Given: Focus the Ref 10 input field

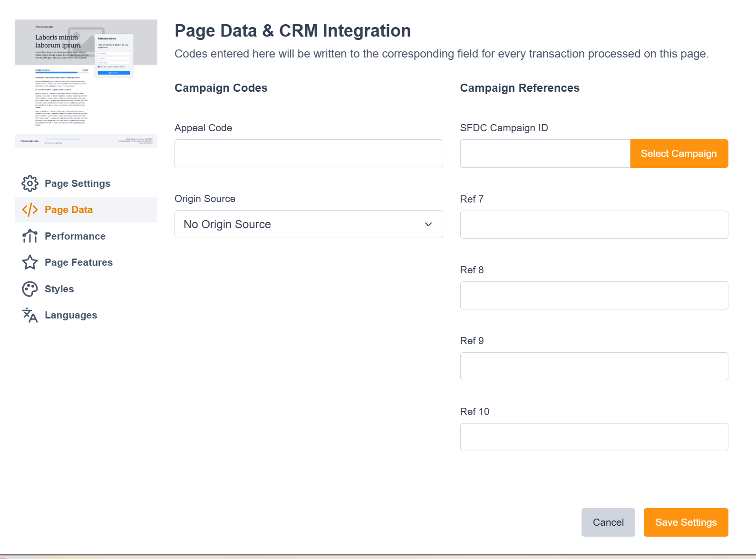Looking at the screenshot, I should [594, 437].
